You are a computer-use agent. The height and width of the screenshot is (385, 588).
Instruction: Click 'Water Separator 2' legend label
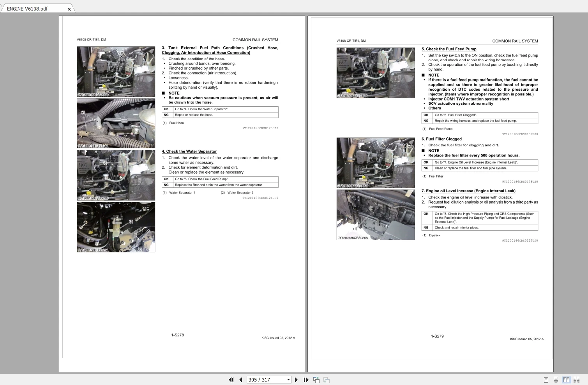240,193
